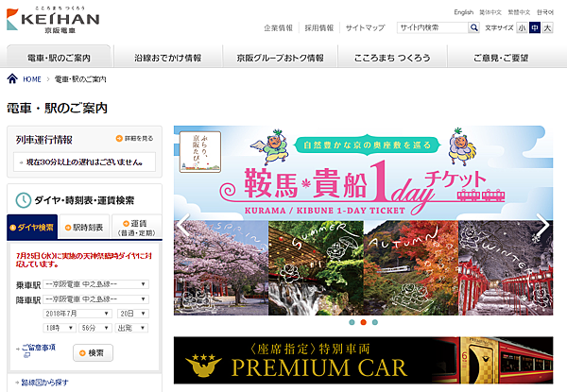Click the ふらり京阪たび badge icon
Screen dimensions: 567x392
[200, 152]
